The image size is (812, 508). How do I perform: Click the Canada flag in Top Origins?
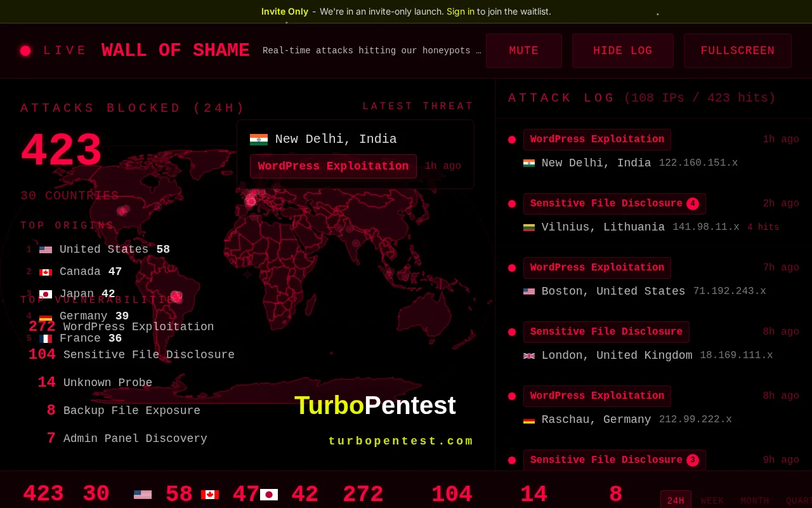pos(46,272)
